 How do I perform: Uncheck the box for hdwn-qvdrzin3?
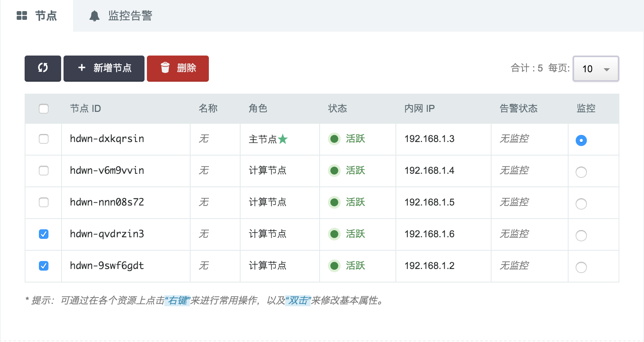click(x=44, y=234)
